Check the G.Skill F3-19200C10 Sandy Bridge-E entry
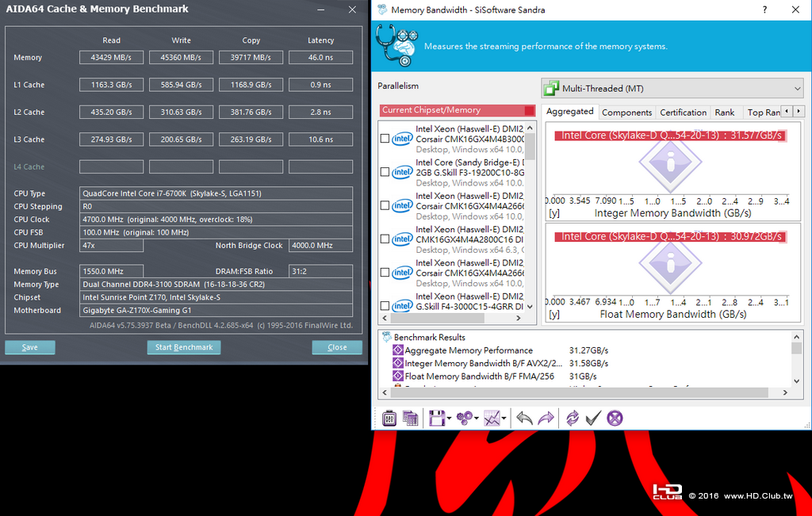Viewport: 812px width, 516px height. tap(385, 172)
